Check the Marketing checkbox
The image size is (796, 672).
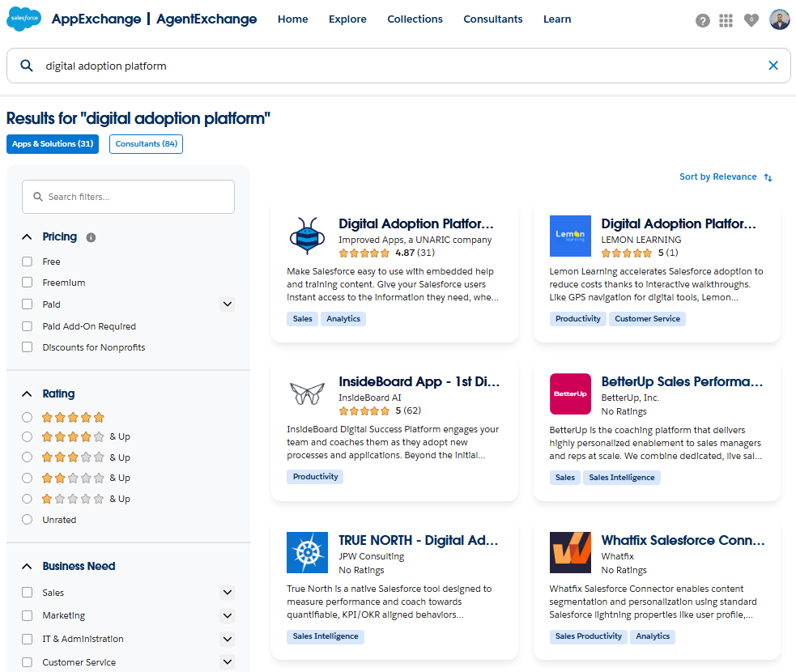[27, 615]
